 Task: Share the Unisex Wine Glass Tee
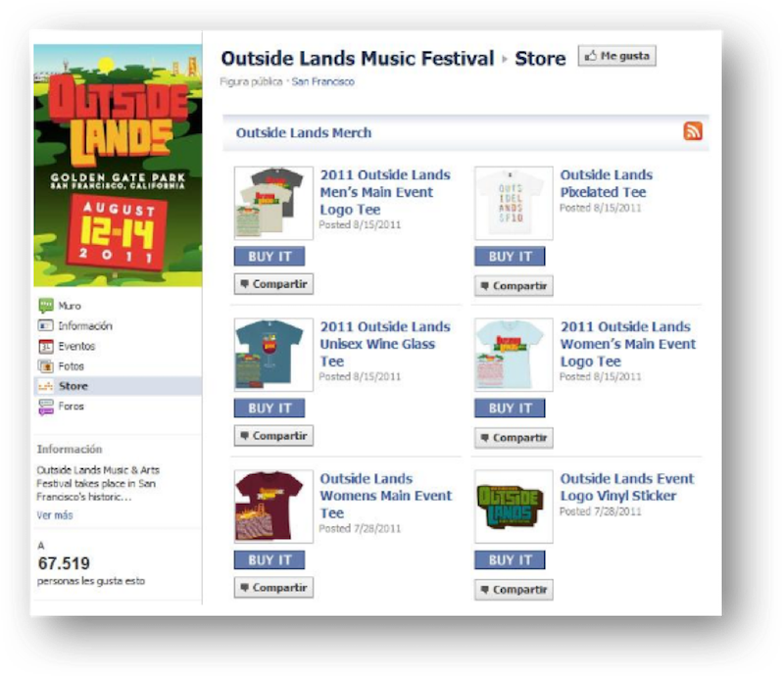click(x=274, y=436)
